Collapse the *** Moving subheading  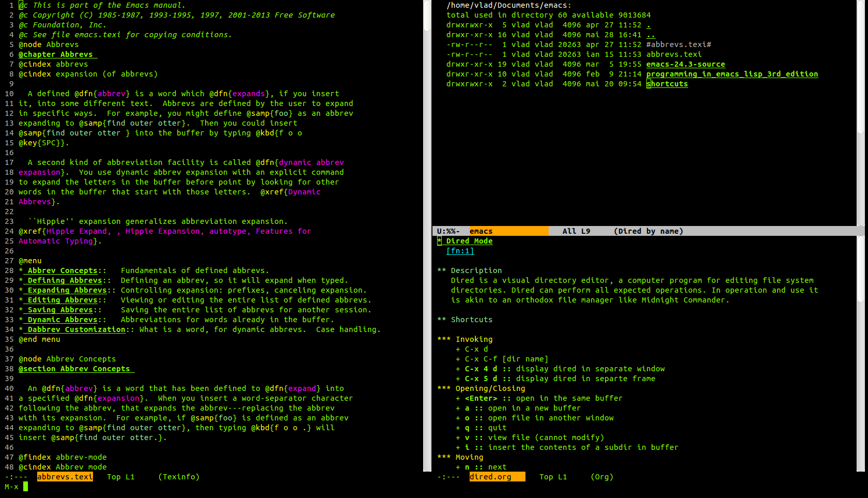click(460, 457)
